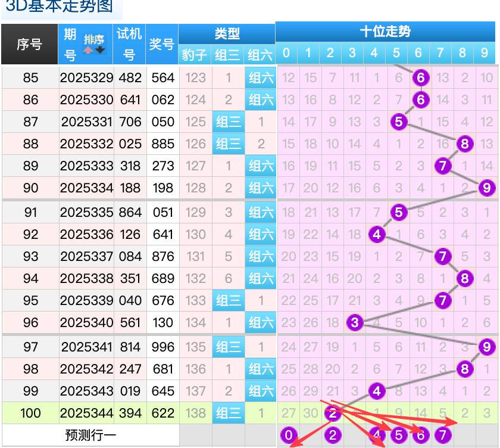Click the 组三 badge in row 2025331
This screenshot has width=500, height=448.
point(229,122)
